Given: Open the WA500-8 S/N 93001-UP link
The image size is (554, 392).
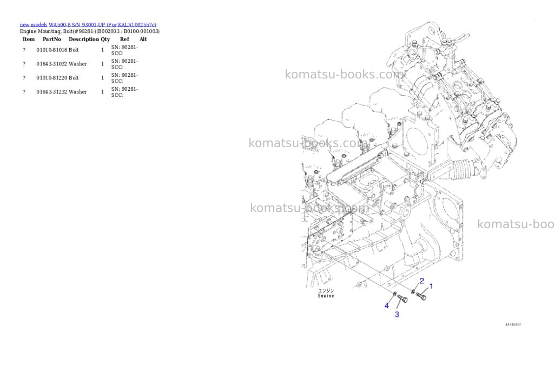Looking at the screenshot, I should point(102,25).
